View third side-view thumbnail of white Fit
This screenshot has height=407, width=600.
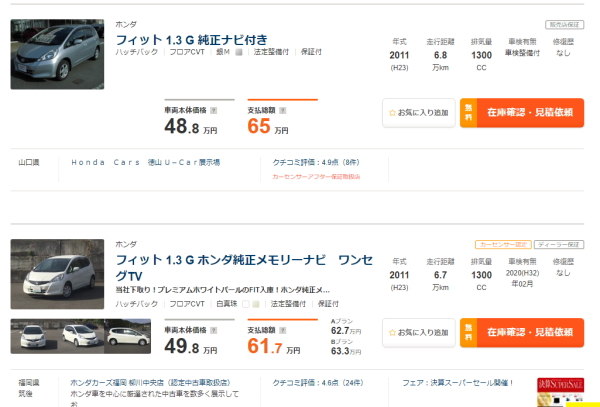click(x=127, y=336)
